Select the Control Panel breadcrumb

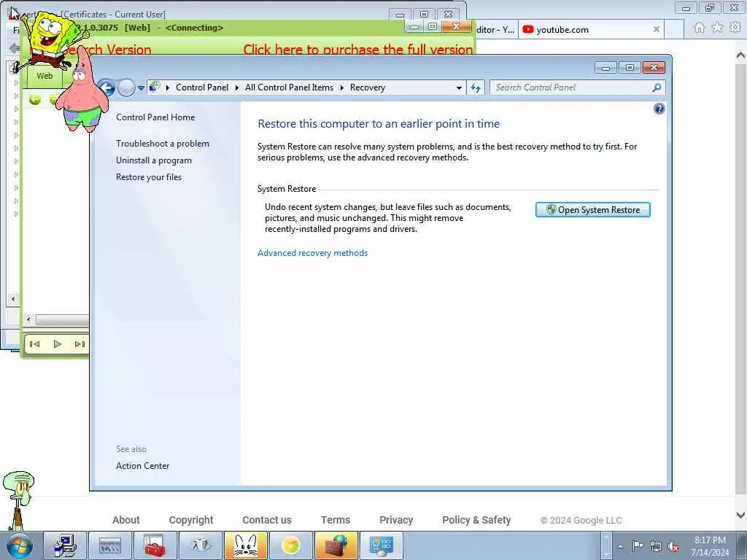pyautogui.click(x=202, y=87)
